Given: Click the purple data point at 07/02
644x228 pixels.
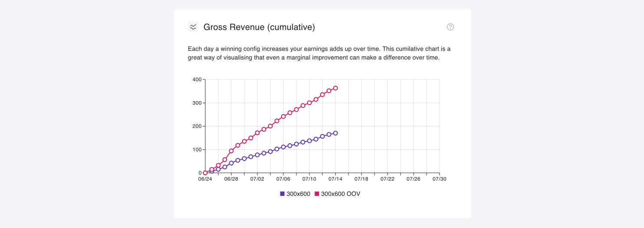Looking at the screenshot, I should click(257, 155).
